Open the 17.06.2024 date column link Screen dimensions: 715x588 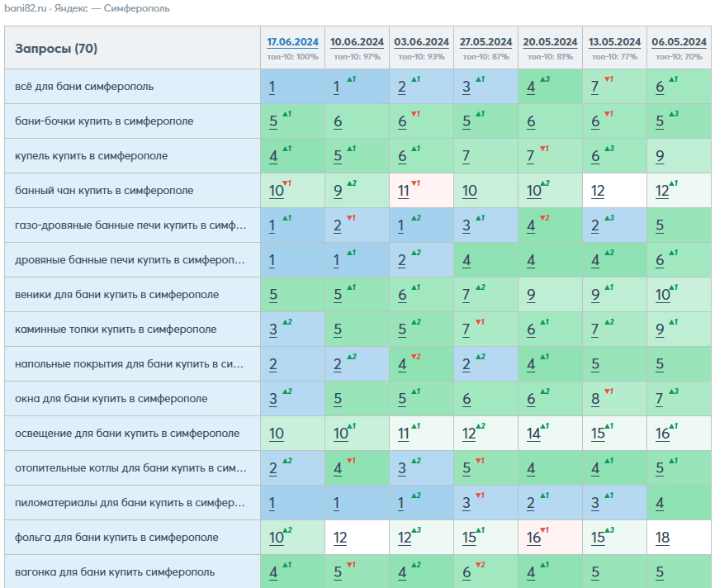coord(293,42)
